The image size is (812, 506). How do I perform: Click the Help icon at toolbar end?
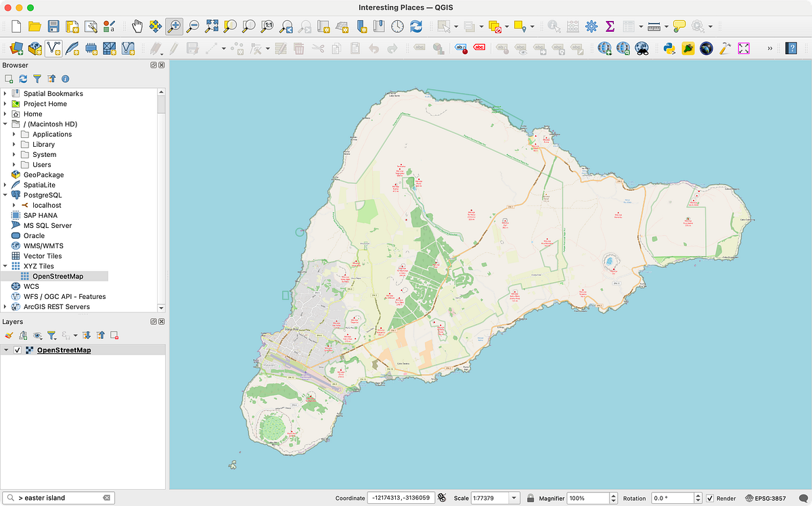(x=792, y=48)
